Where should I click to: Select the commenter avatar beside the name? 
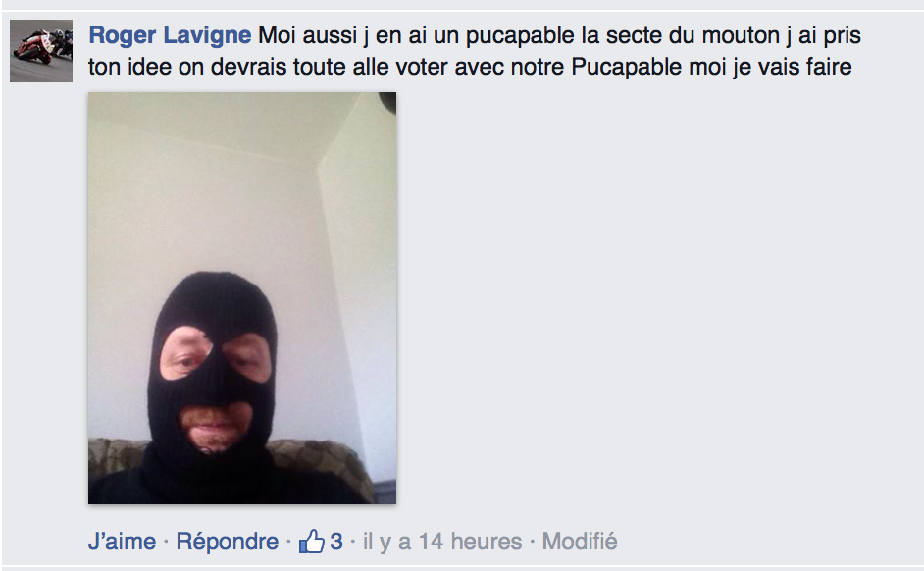click(40, 51)
